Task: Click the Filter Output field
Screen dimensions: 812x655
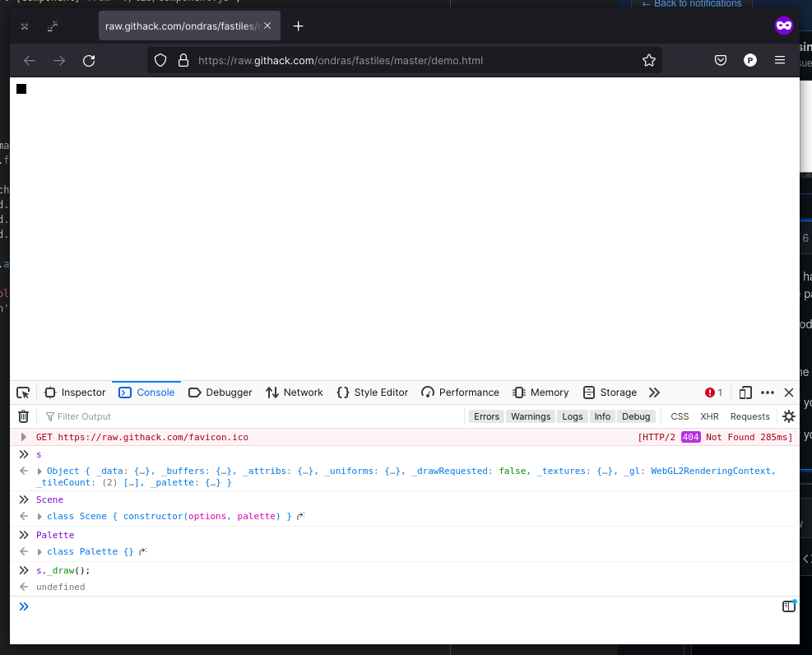Action: (253, 416)
